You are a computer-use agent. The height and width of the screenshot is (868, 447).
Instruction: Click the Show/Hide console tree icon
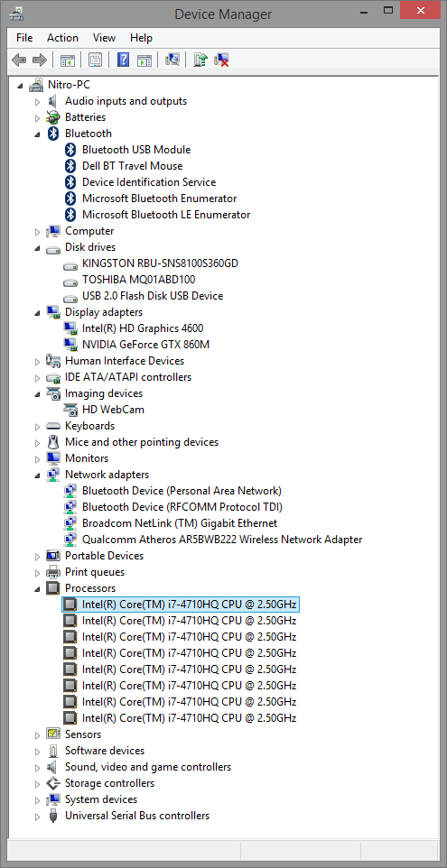click(x=68, y=60)
